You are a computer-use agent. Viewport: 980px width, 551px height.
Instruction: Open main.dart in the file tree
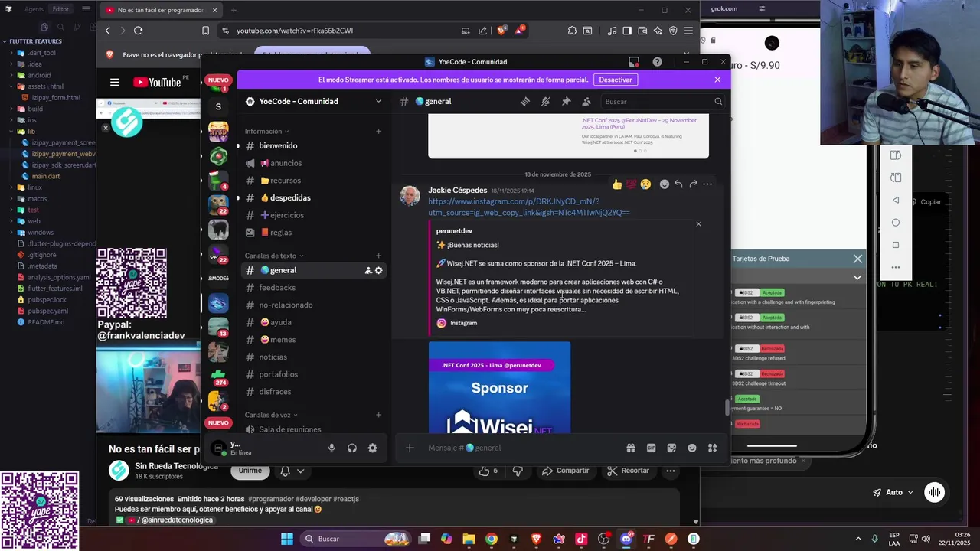click(x=46, y=176)
